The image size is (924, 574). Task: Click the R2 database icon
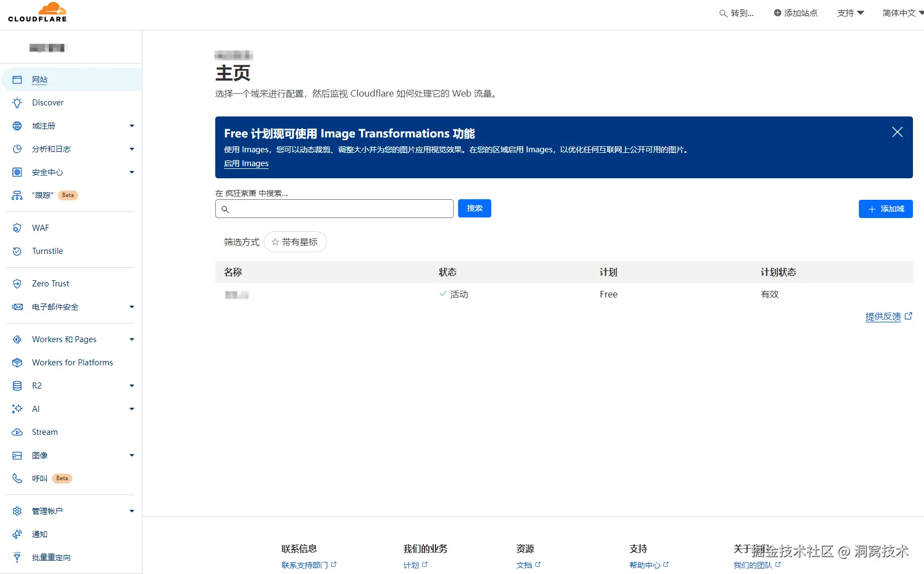(x=17, y=386)
